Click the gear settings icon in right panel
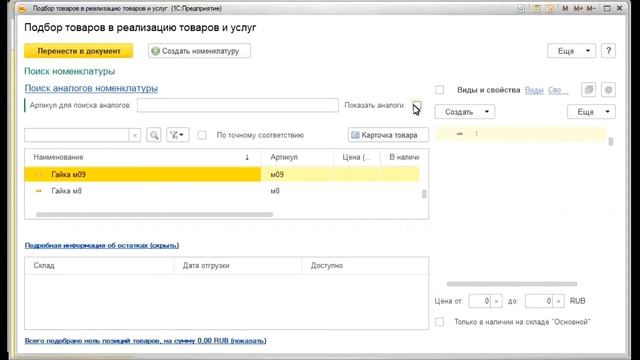 point(608,90)
